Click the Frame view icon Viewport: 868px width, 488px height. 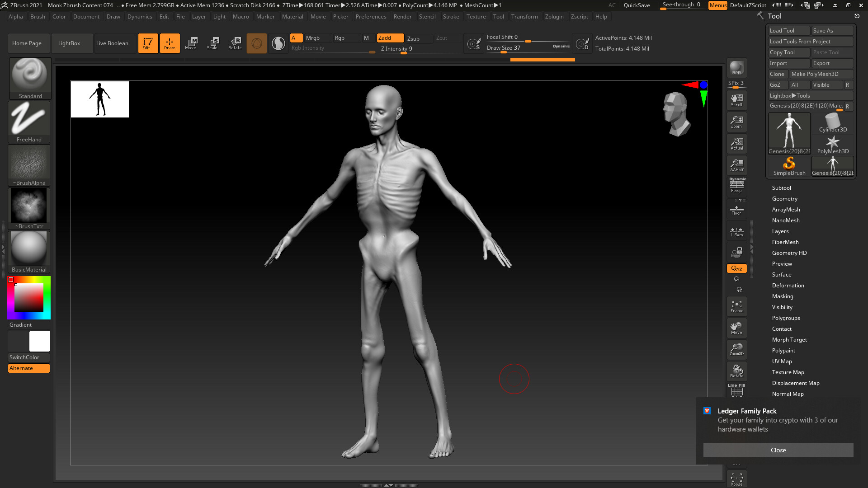point(736,306)
